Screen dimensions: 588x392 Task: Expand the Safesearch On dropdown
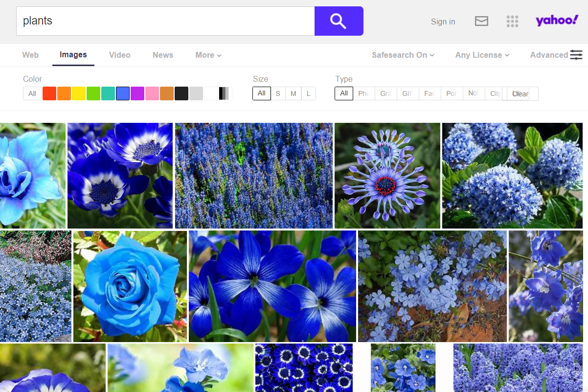(x=403, y=55)
